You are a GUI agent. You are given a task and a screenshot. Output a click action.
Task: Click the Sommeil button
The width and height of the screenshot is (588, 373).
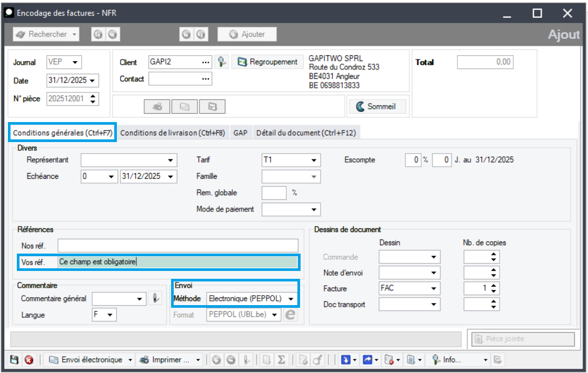(377, 106)
